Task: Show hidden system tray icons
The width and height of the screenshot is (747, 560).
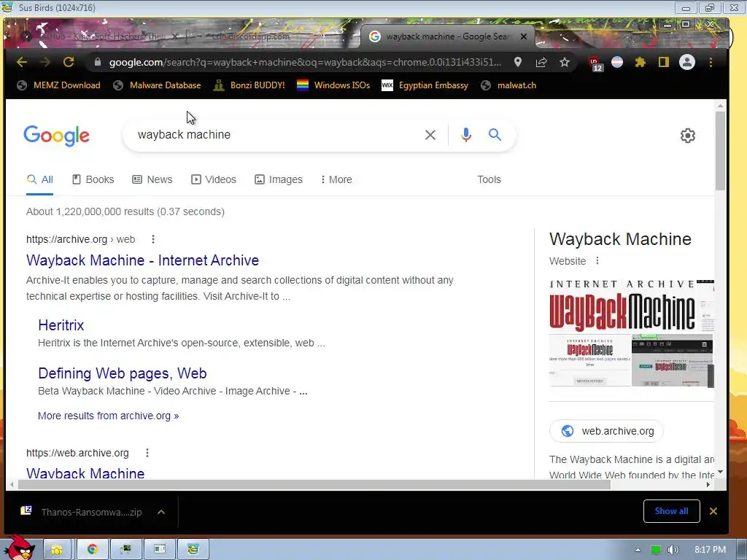Action: coord(638,550)
